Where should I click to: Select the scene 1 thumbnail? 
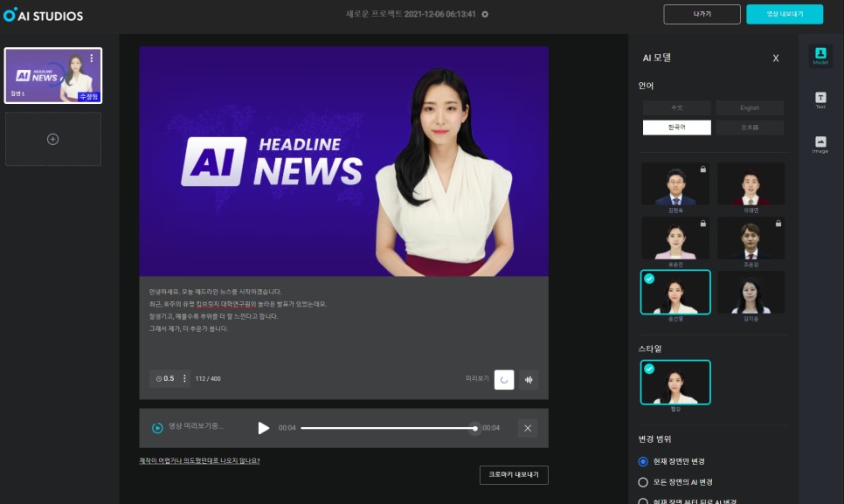pos(52,75)
